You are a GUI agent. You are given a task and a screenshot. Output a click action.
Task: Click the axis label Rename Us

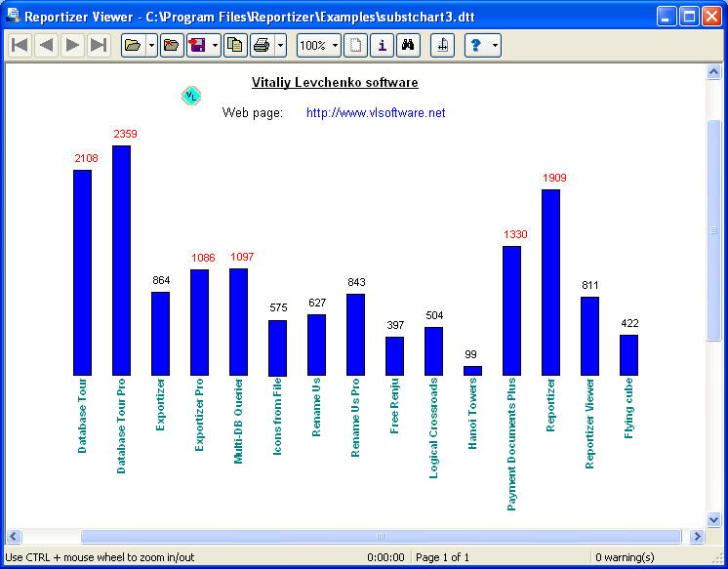pyautogui.click(x=316, y=407)
